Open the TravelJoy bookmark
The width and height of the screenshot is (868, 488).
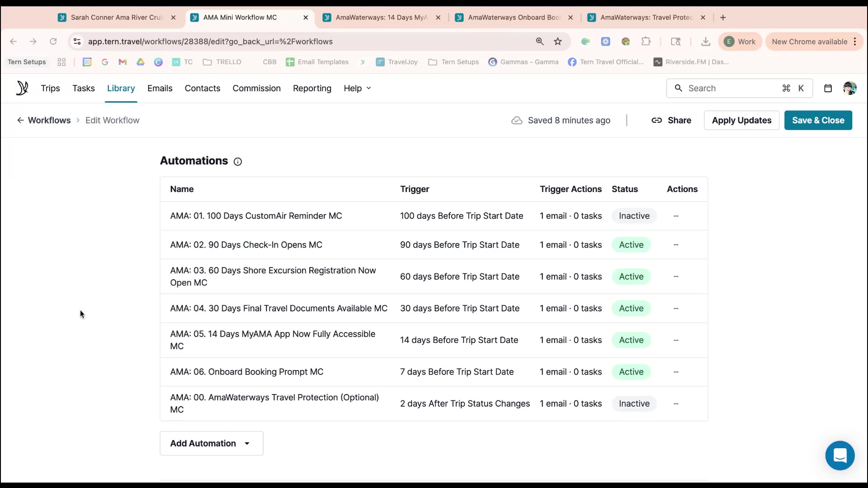[397, 62]
